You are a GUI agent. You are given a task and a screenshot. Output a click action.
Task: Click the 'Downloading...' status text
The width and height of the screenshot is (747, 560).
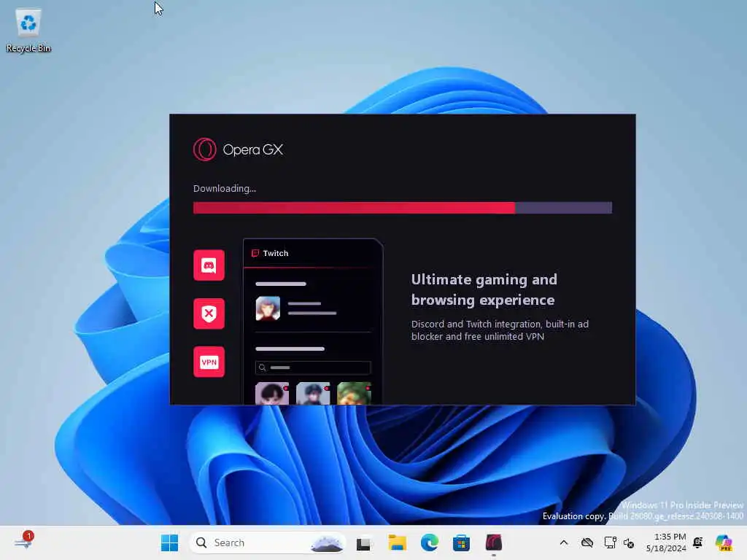[225, 189]
